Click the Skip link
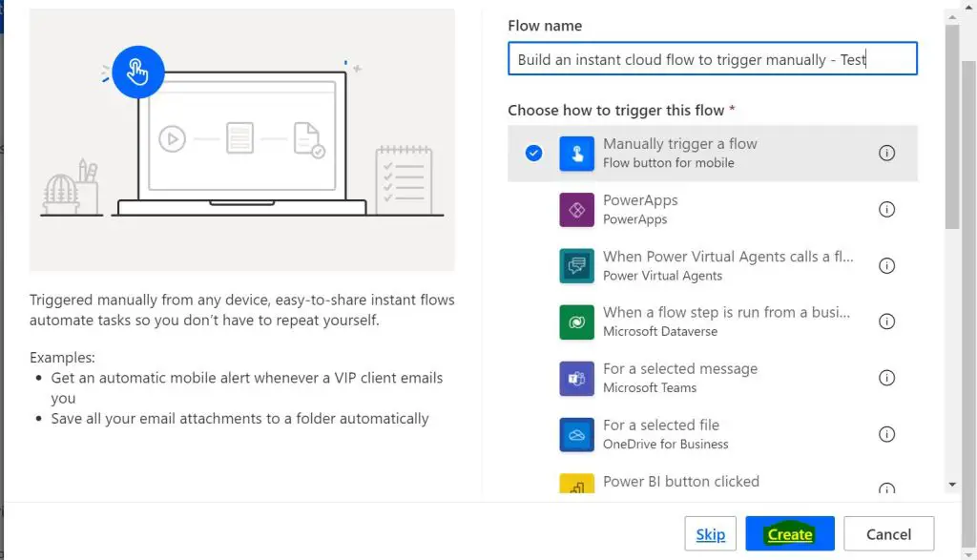Screen dimensions: 977x560 pyautogui.click(x=710, y=533)
